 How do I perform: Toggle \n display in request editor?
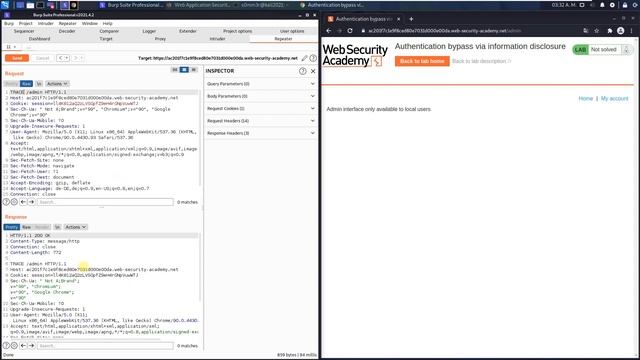(39, 84)
